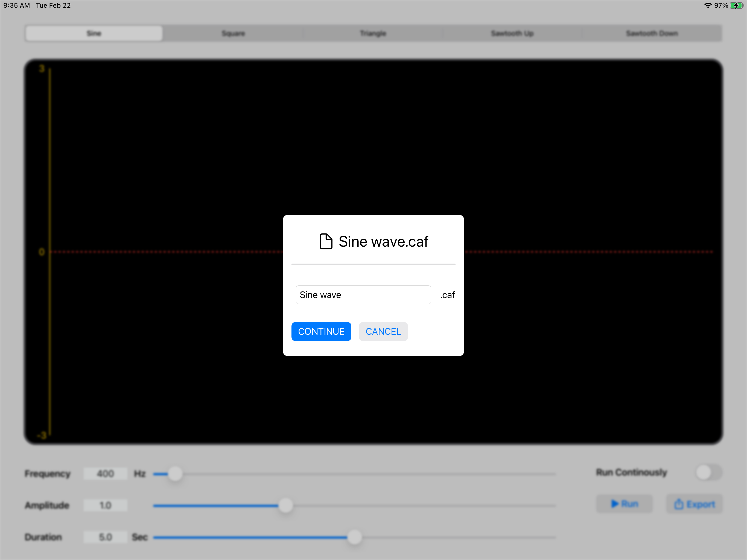The width and height of the screenshot is (747, 560).
Task: Click the CONTINUE button
Action: 321,332
